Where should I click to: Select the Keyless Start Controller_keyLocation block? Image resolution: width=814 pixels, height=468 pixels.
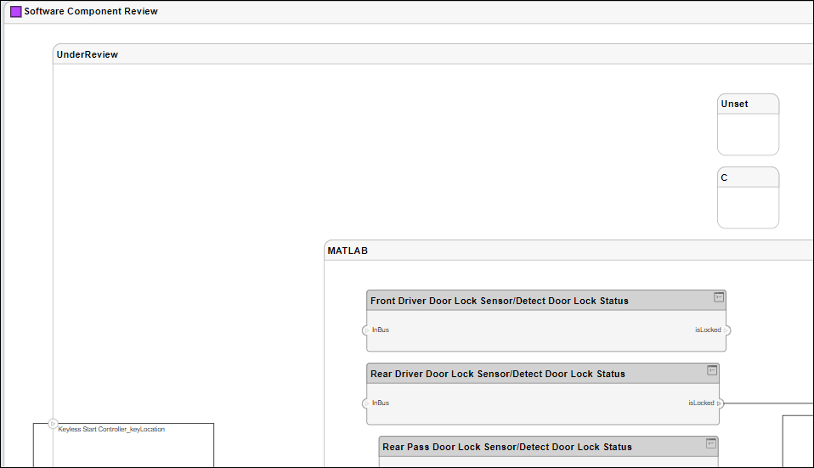tap(124, 445)
